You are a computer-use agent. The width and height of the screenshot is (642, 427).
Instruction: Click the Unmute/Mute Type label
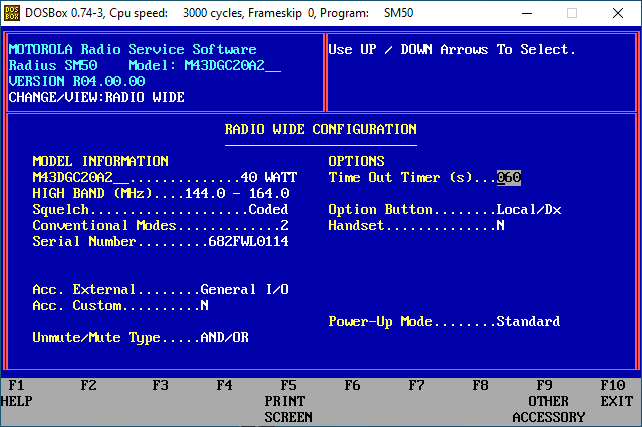pos(97,337)
